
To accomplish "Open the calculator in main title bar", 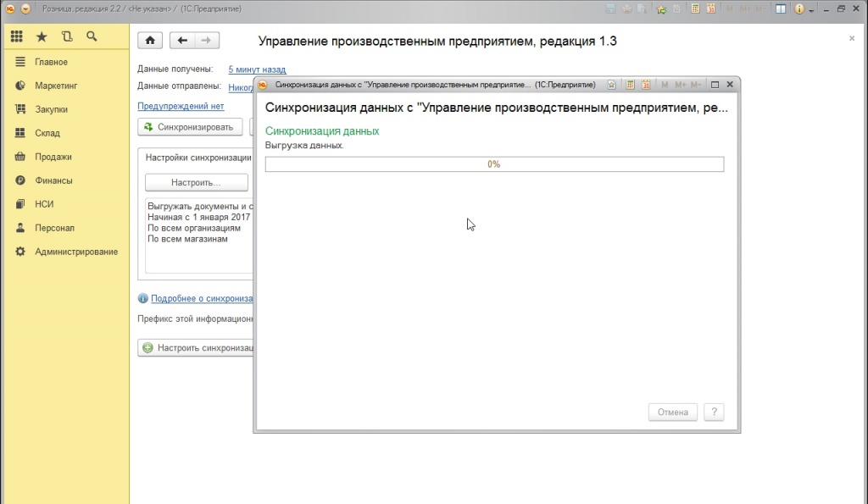I will 695,8.
